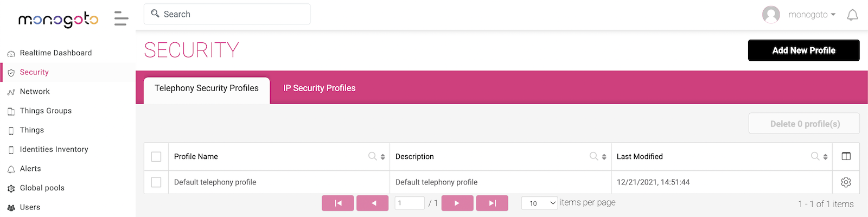Sort by Last Modified arrows

point(826,157)
